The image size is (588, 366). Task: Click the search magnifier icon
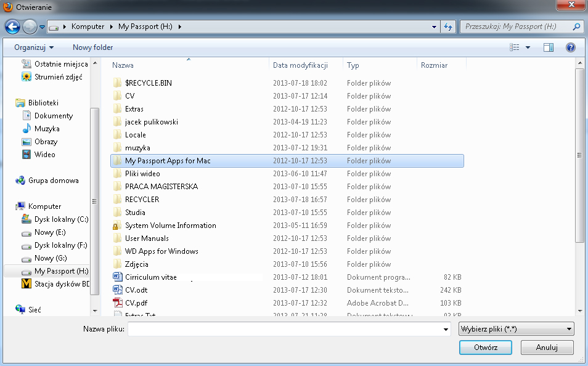point(577,26)
